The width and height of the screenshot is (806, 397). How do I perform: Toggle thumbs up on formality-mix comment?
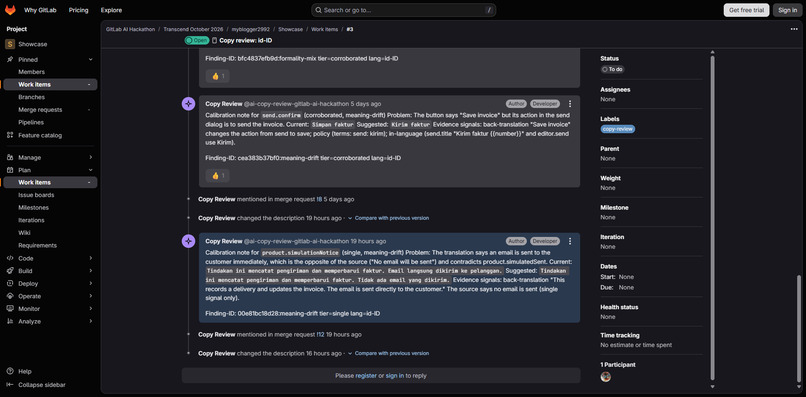pos(218,76)
